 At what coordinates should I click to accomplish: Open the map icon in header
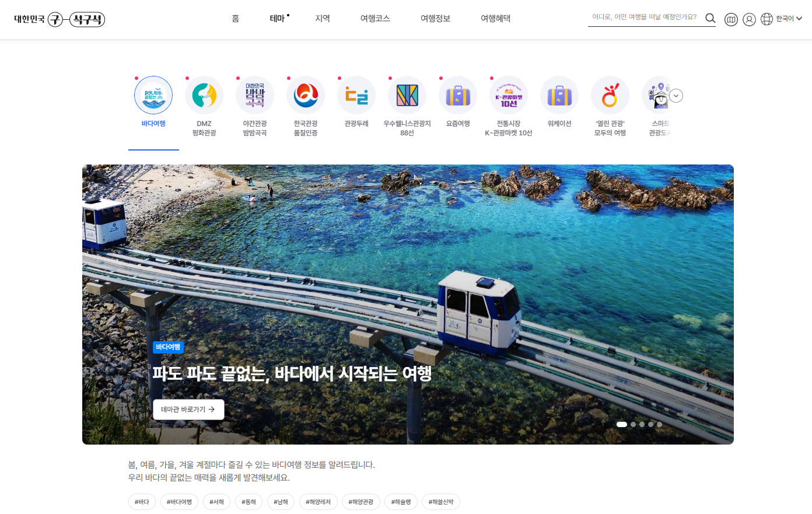(x=731, y=19)
